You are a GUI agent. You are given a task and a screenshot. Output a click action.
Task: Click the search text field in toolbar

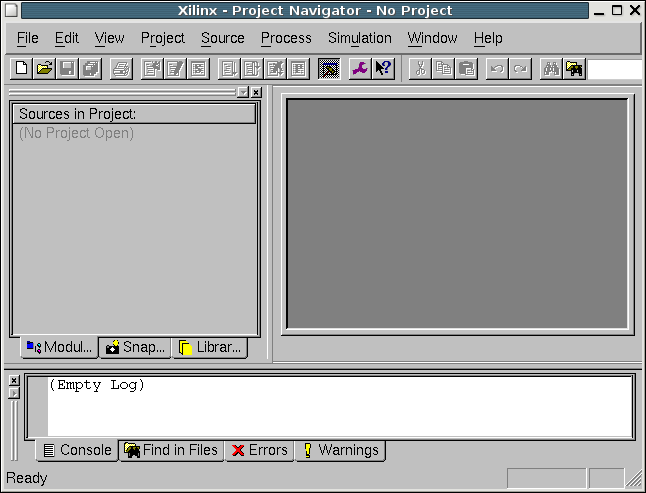615,69
